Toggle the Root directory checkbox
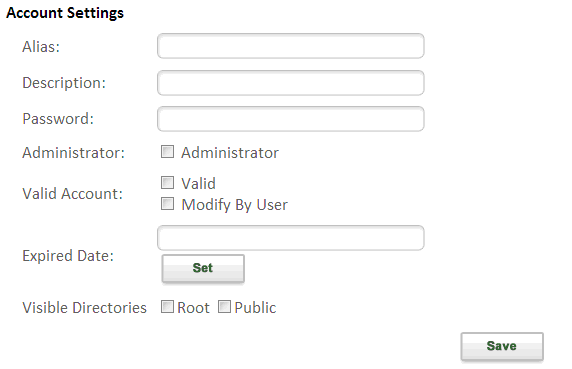The image size is (572, 369). coord(167,307)
